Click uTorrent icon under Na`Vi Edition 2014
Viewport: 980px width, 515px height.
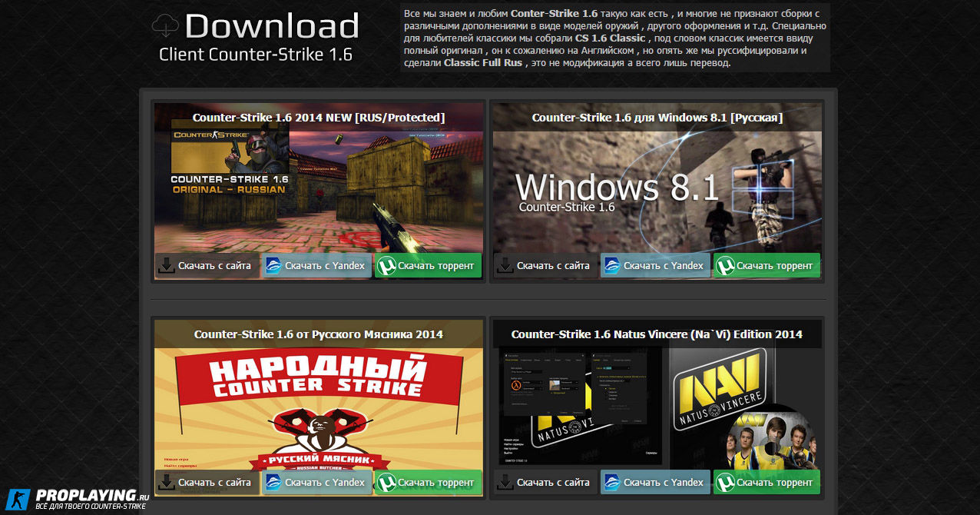click(725, 482)
